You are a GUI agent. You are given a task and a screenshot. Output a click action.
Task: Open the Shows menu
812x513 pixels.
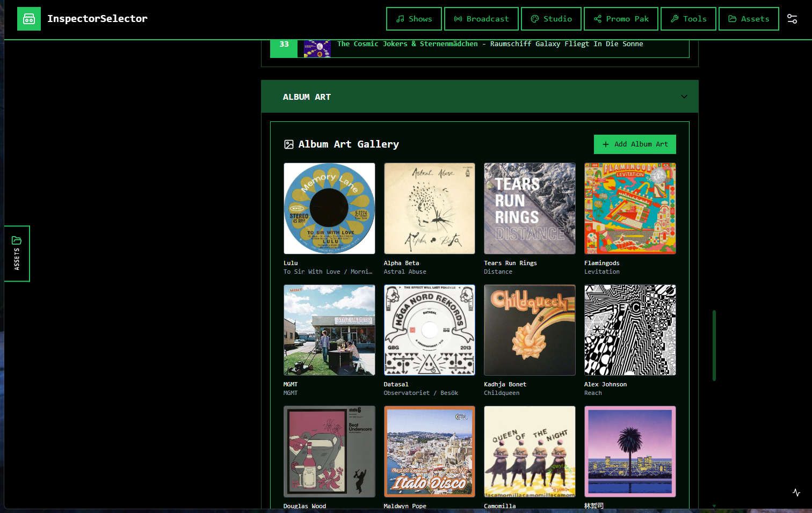(414, 19)
